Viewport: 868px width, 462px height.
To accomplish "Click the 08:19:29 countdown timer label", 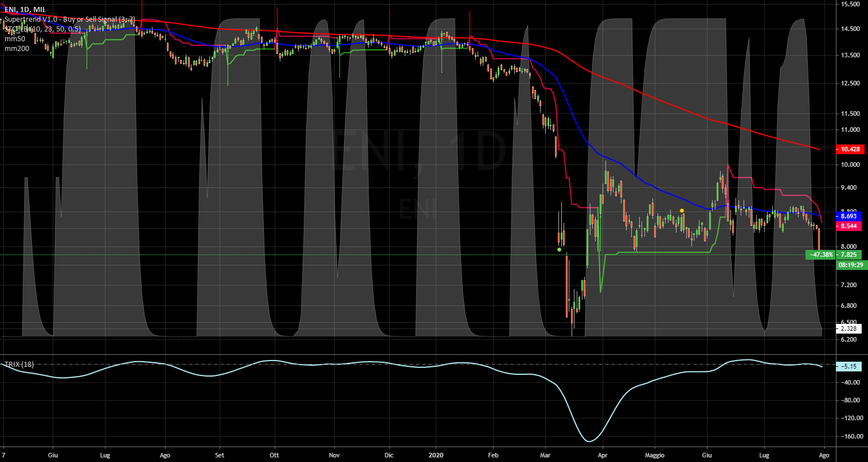I will pos(851,265).
